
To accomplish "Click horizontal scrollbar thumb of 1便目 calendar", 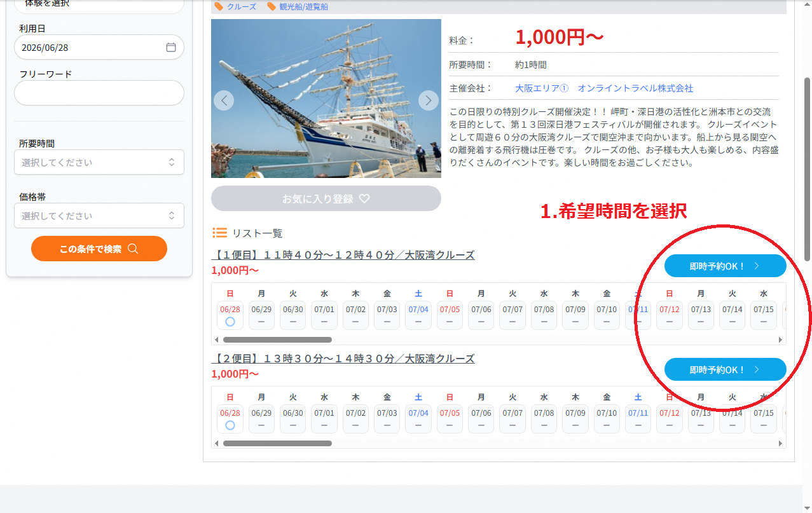I will 277,339.
